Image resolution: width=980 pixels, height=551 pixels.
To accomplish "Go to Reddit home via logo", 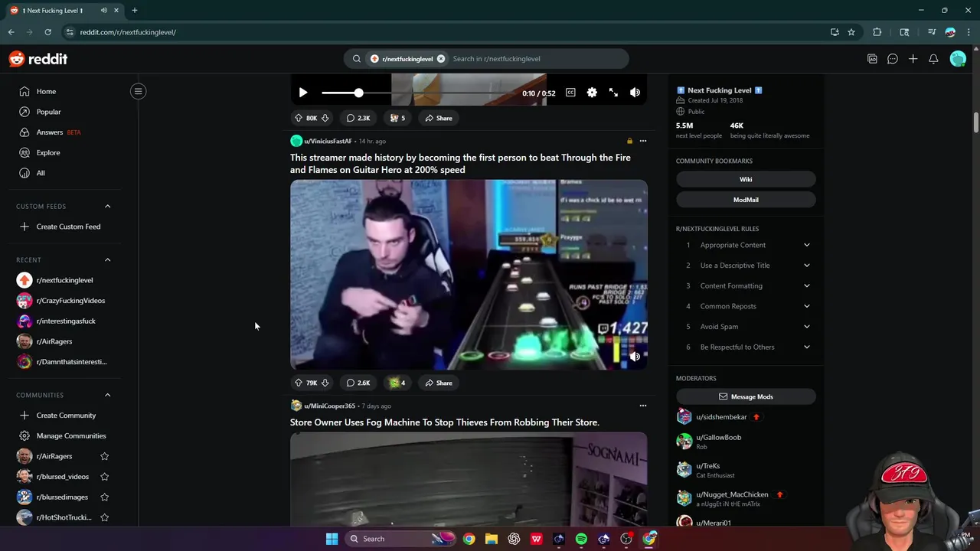I will tap(38, 59).
